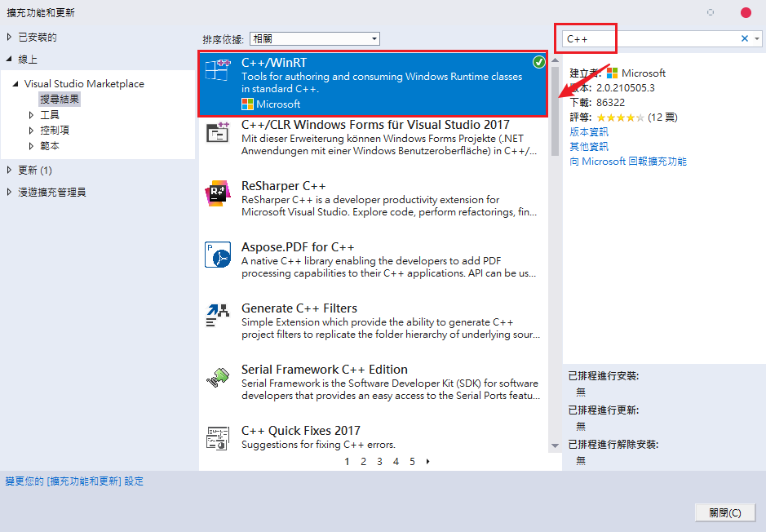Viewport: 766px width, 532px height.
Task: Open the 版本資訊 link
Action: click(589, 132)
